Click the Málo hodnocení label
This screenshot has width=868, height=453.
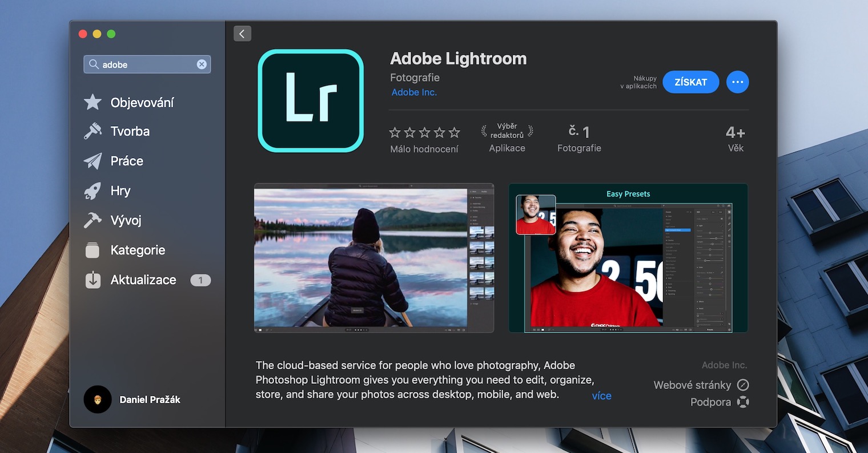click(x=424, y=149)
